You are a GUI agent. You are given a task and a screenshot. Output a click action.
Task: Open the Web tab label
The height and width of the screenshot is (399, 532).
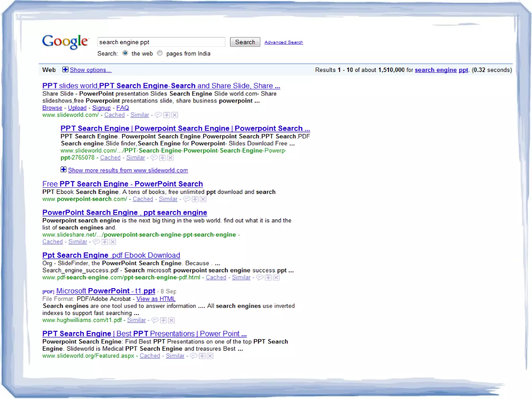point(49,70)
